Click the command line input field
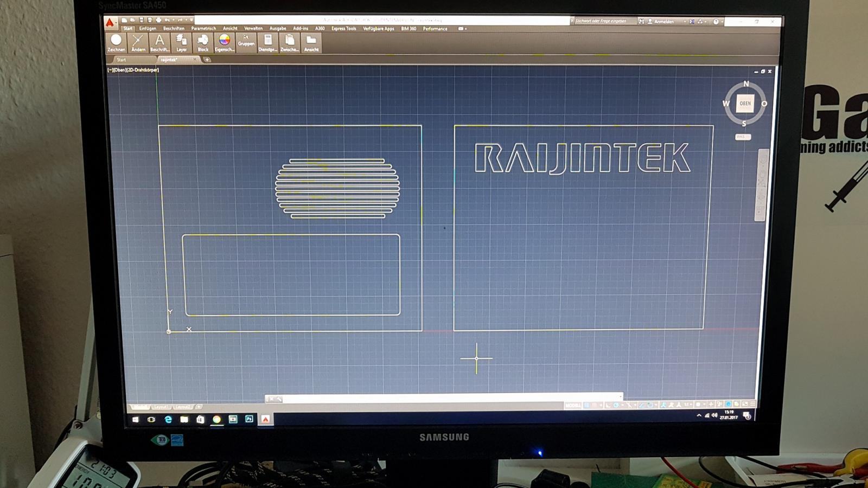Viewport: 868px width, 488px height. pos(451,398)
